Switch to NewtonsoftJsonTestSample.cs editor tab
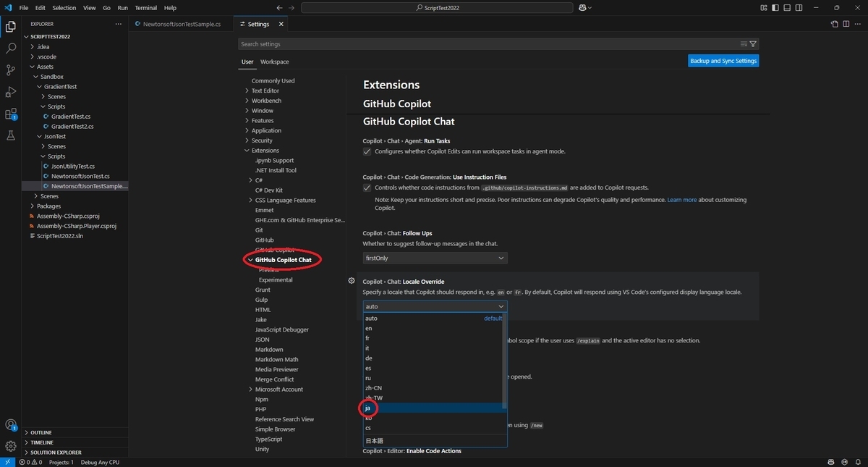Viewport: 868px width, 467px height. pos(183,24)
